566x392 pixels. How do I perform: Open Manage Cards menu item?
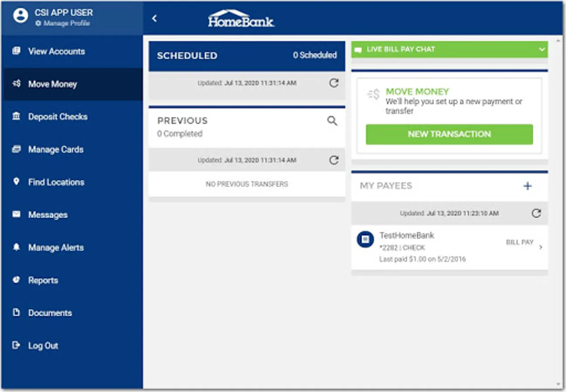tap(73, 149)
